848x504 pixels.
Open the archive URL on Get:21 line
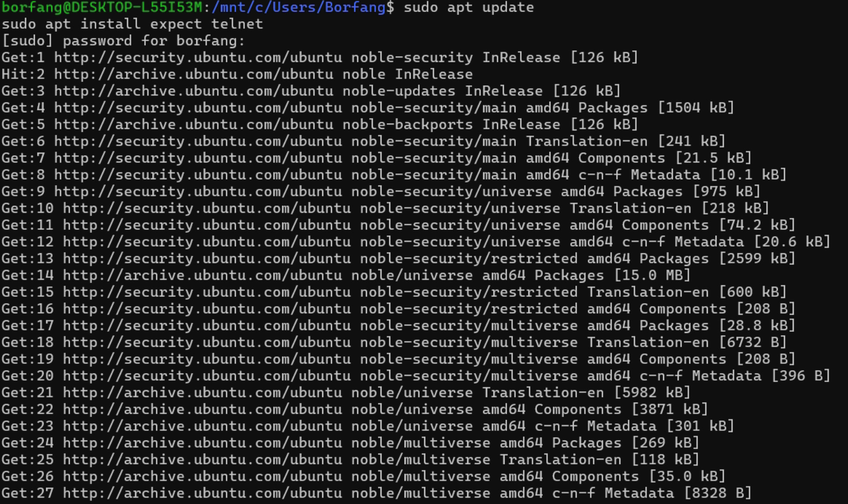click(202, 393)
